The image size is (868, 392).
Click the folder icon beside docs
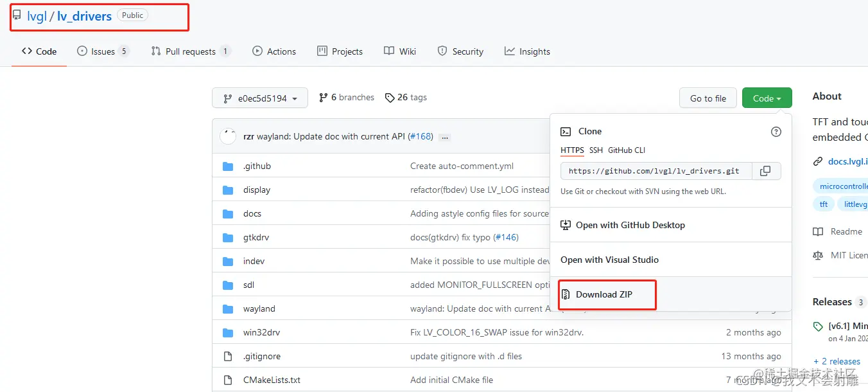(228, 213)
